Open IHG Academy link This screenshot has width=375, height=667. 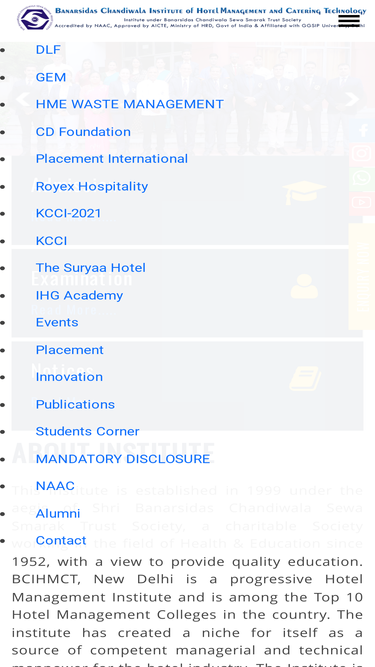tap(80, 295)
